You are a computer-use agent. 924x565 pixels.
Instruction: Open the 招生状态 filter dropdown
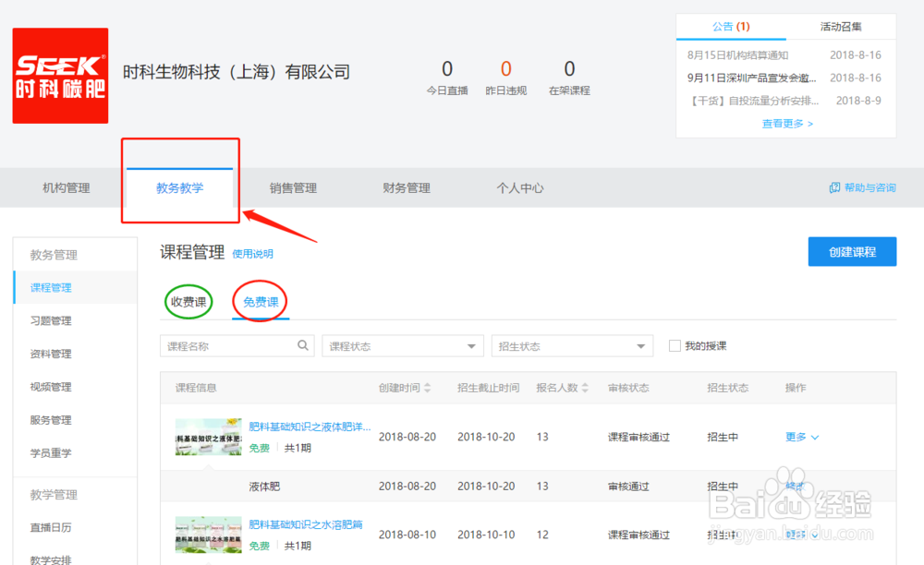coord(572,346)
